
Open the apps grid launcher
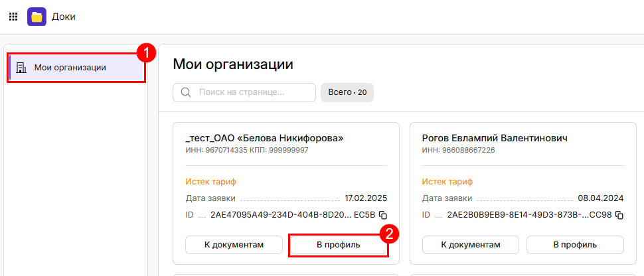pyautogui.click(x=13, y=17)
